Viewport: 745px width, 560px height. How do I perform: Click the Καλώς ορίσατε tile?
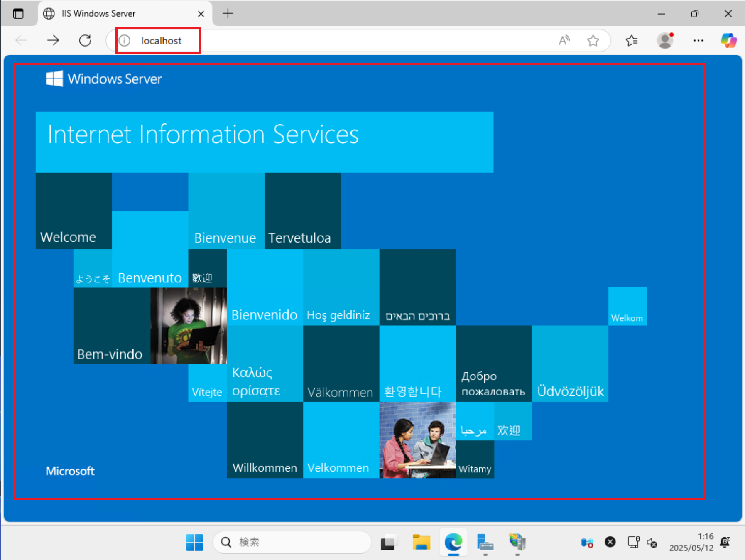(265, 364)
